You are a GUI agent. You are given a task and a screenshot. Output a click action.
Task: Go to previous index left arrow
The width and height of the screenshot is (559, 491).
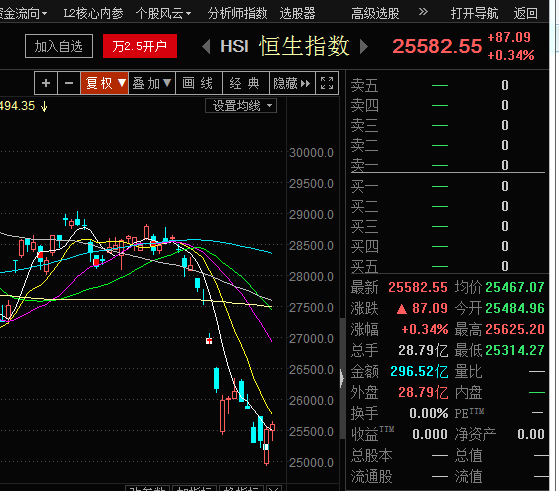click(206, 47)
